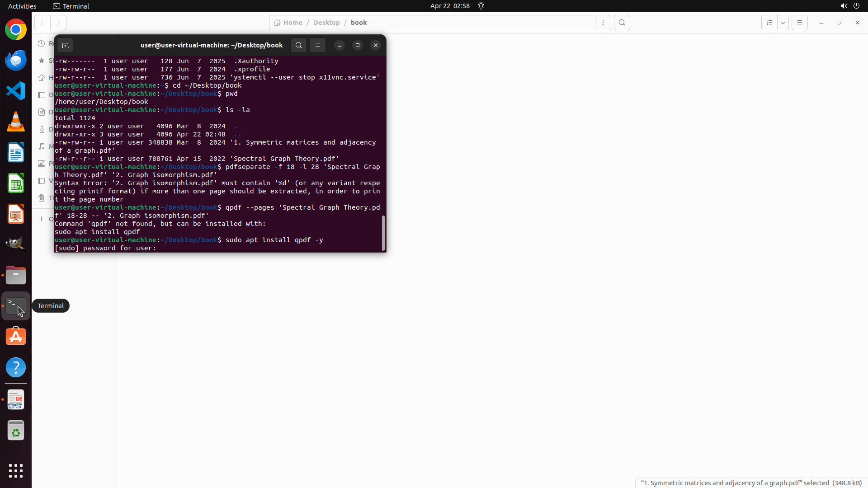Click the forward navigation arrow

click(x=58, y=23)
